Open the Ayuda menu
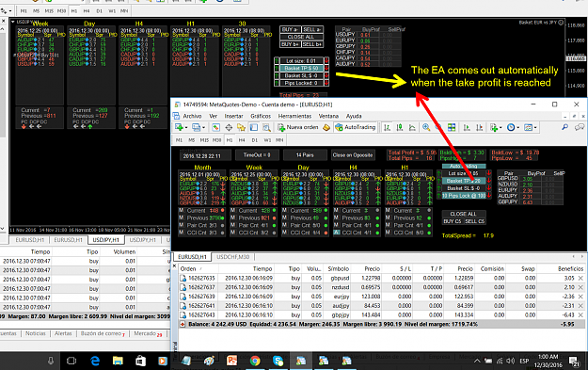Screen dimensions: 588x370 point(354,117)
